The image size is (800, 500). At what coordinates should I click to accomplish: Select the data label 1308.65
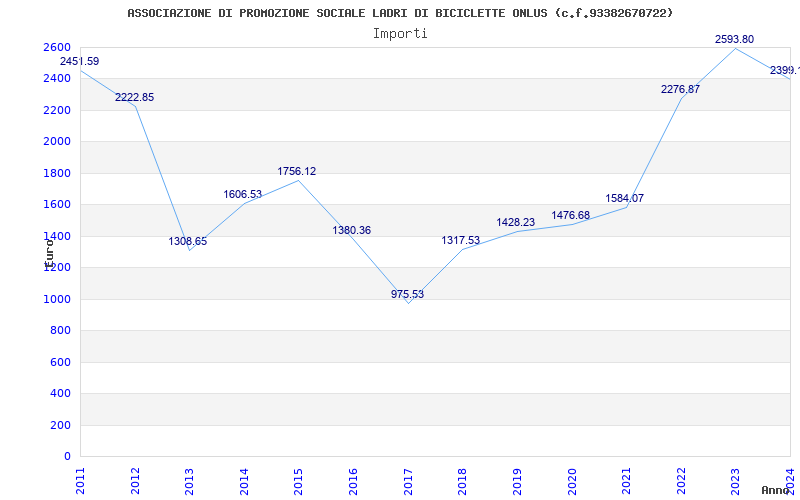[188, 241]
